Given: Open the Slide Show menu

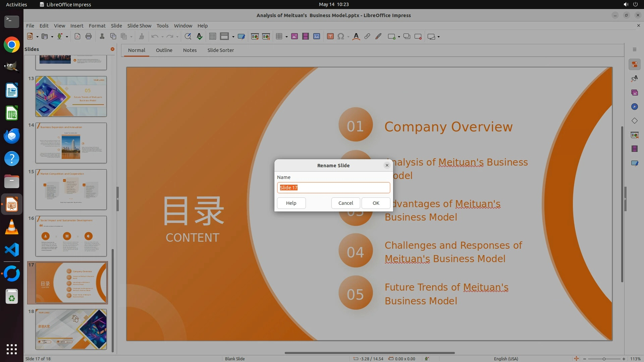Looking at the screenshot, I should [x=139, y=25].
